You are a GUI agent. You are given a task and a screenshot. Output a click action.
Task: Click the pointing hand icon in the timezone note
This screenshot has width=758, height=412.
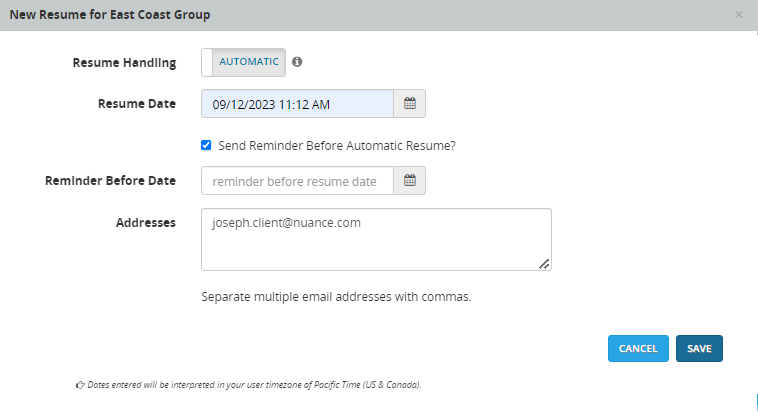click(x=80, y=384)
